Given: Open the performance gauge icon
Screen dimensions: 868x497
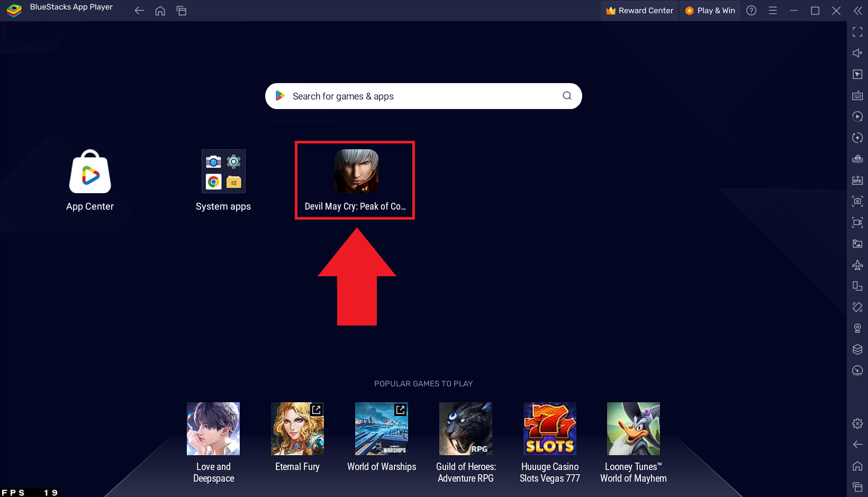Looking at the screenshot, I should [x=857, y=371].
